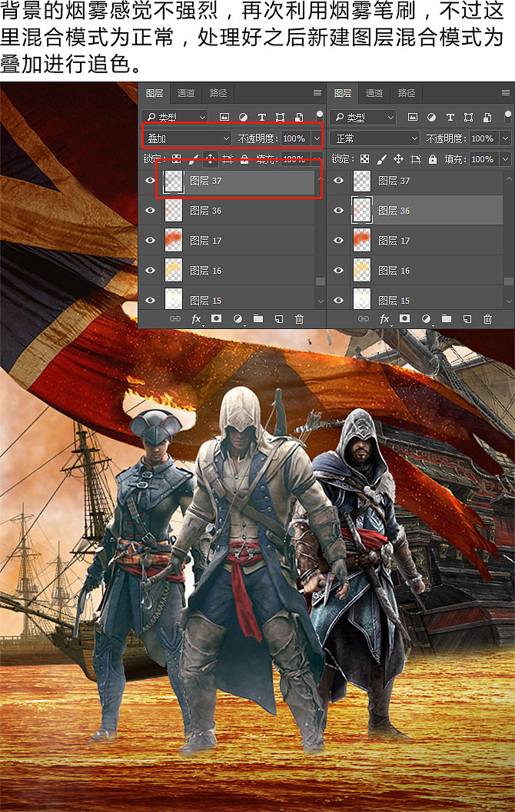This screenshot has height=812, width=515.
Task: Click 图层 17 thumbnail in the left panel
Action: tap(174, 241)
